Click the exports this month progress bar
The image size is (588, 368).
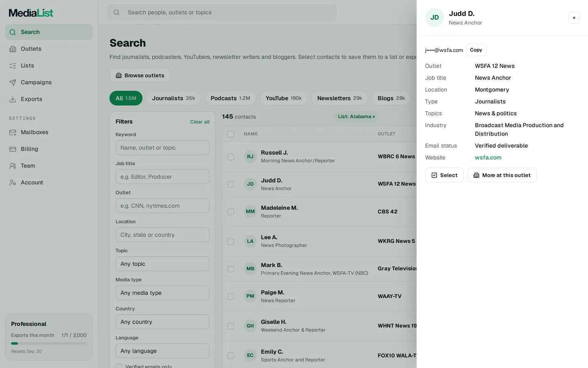coord(49,343)
